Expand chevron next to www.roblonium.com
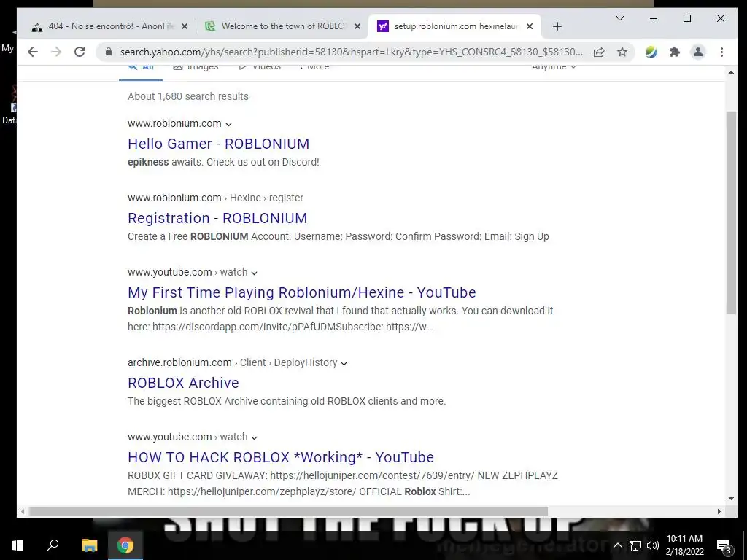This screenshot has width=747, height=560. (x=228, y=124)
